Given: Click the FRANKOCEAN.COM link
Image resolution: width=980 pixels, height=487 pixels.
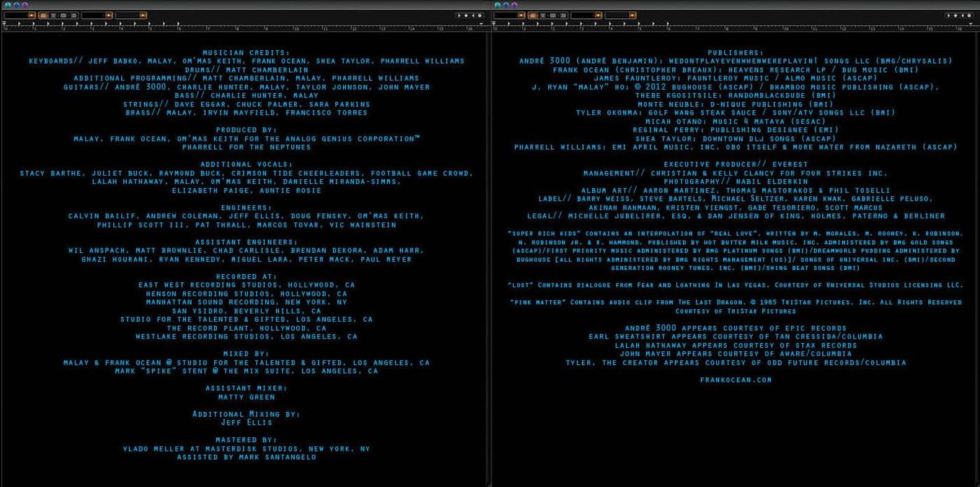Looking at the screenshot, I should pyautogui.click(x=736, y=380).
